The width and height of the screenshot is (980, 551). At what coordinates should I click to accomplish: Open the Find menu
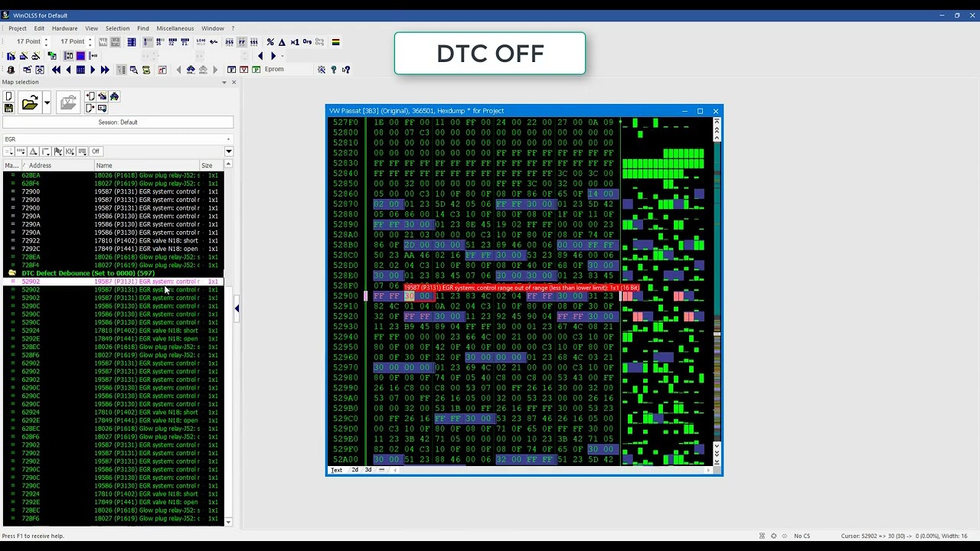tap(143, 28)
